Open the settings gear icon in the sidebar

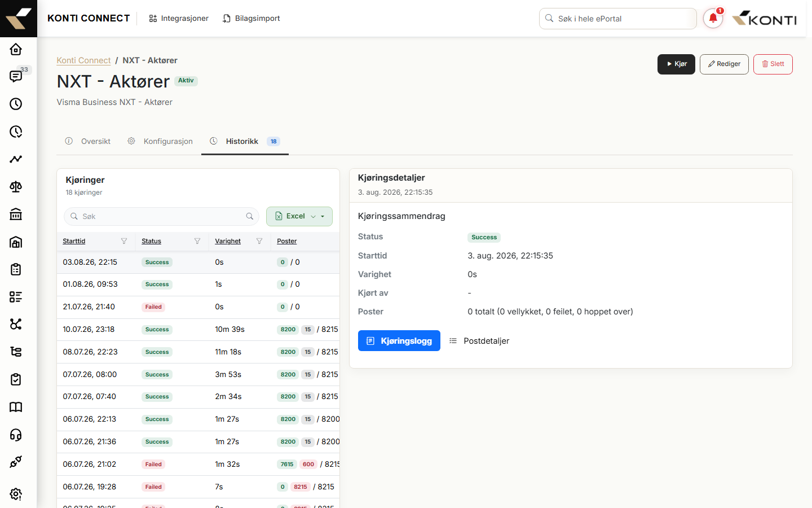[x=16, y=494]
